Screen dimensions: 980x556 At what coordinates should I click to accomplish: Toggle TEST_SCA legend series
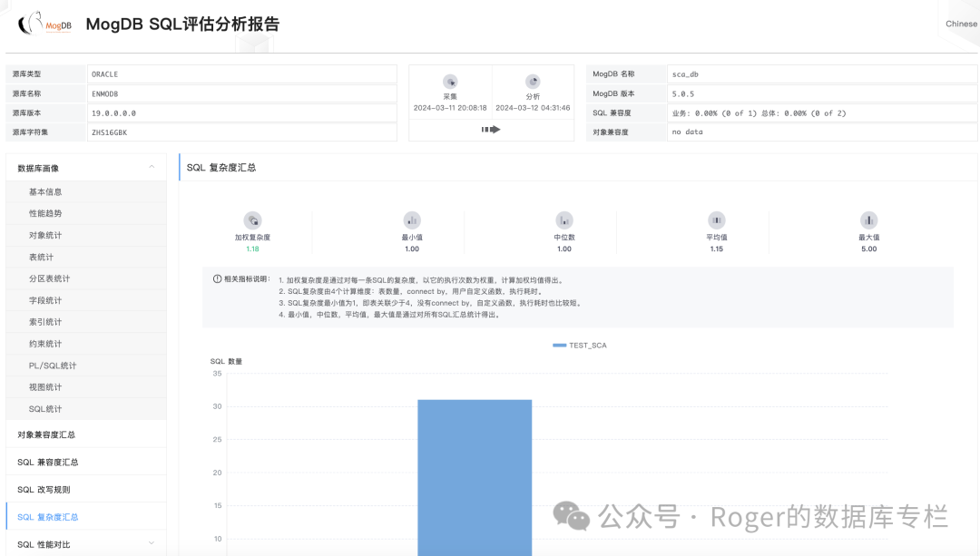[x=579, y=345]
